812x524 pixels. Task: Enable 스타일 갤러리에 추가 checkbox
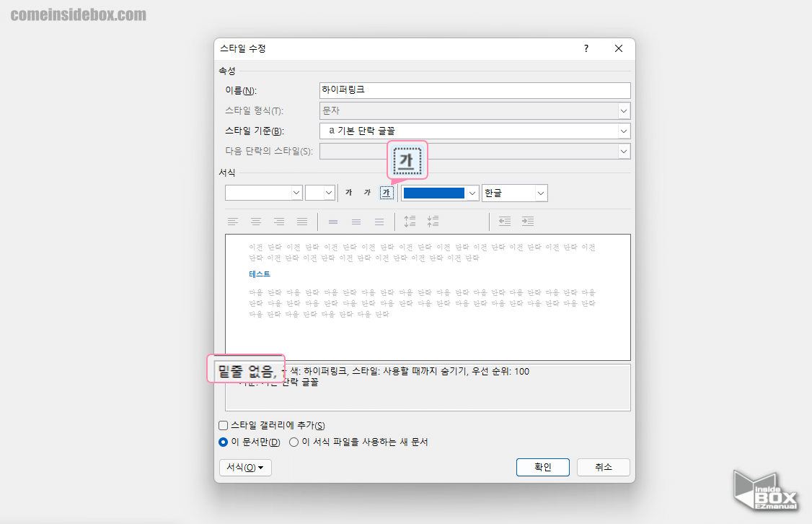(223, 425)
